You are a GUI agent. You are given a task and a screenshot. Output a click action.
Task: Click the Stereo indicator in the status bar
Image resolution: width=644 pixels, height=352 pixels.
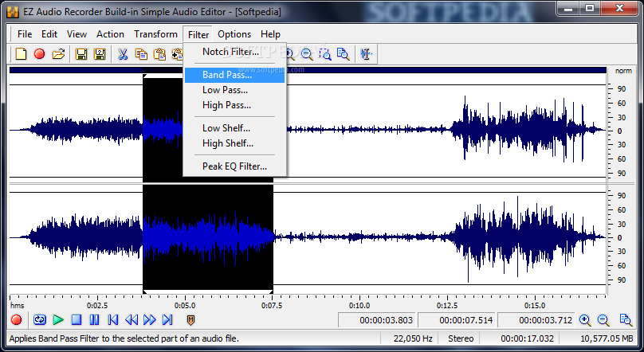point(461,338)
